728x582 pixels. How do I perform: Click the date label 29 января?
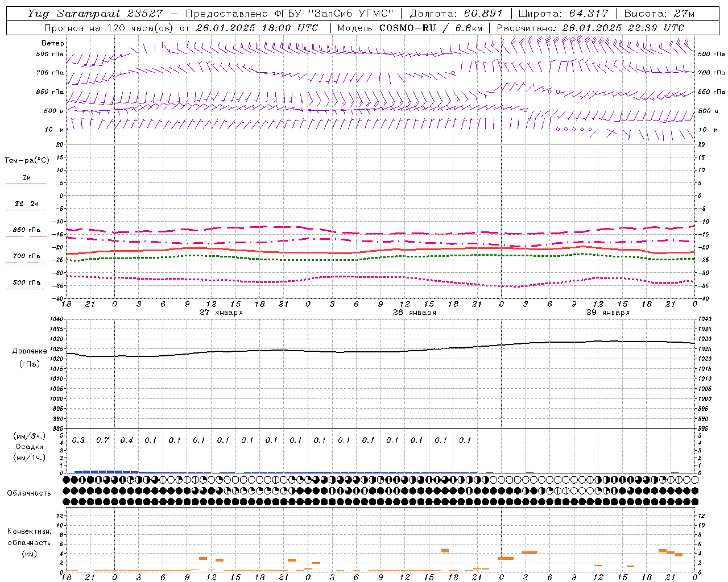tap(608, 313)
